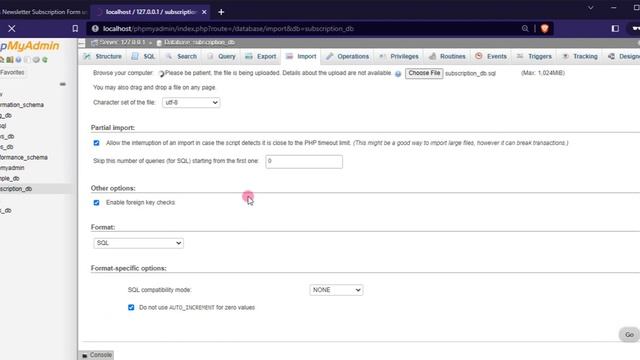Open the upload help info icon
Viewport: 640px width, 360px height.
click(398, 74)
